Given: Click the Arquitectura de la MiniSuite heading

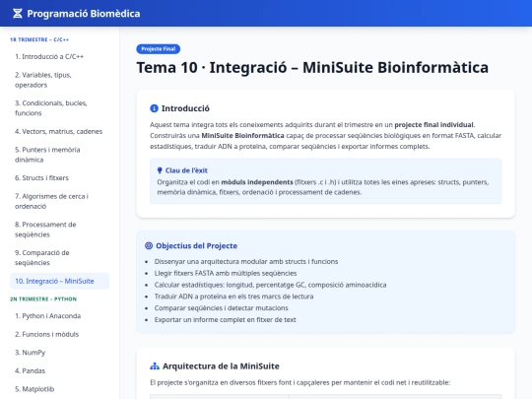Looking at the screenshot, I should pyautogui.click(x=221, y=366).
